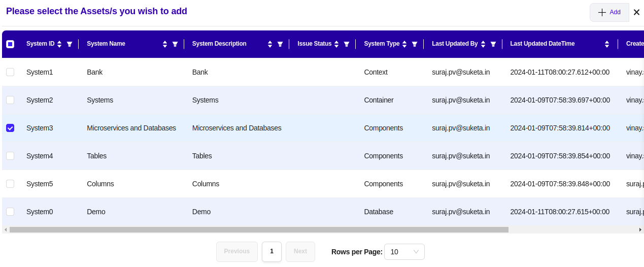This screenshot has width=644, height=267.
Task: Sort by Last Updated DateTime arrows
Action: coord(607,44)
